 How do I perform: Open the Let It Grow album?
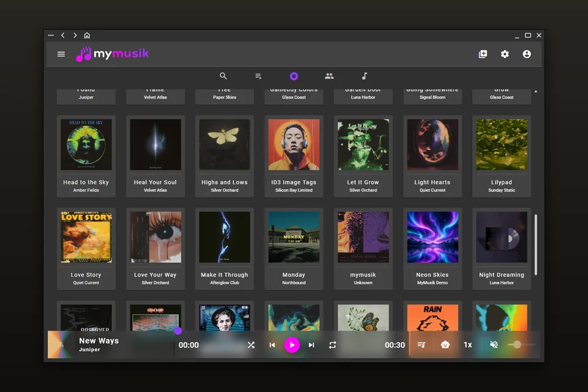pos(363,156)
